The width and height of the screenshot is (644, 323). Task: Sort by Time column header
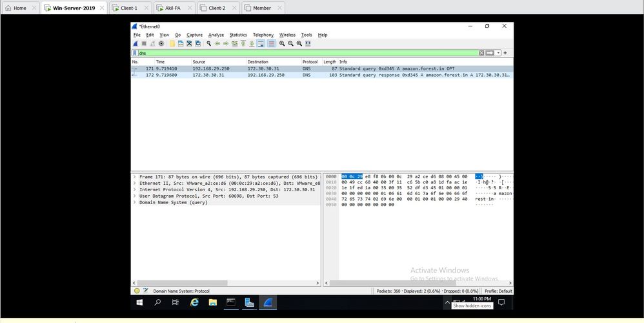172,61
